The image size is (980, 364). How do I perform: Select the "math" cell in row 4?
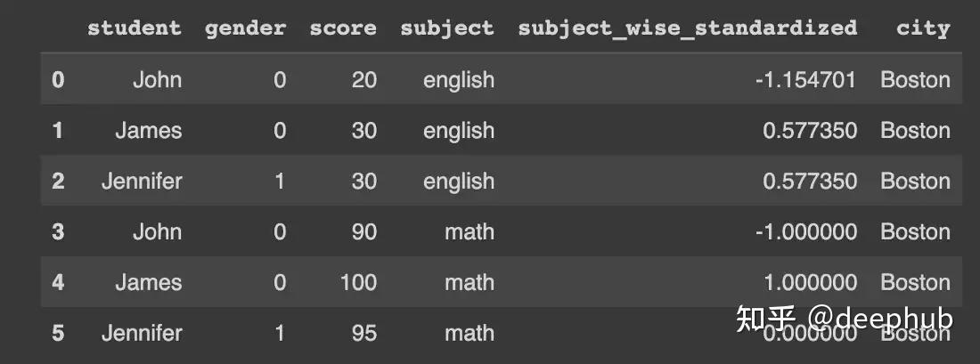(x=470, y=283)
